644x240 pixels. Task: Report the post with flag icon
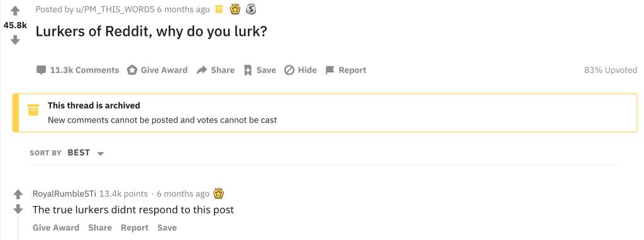(345, 70)
